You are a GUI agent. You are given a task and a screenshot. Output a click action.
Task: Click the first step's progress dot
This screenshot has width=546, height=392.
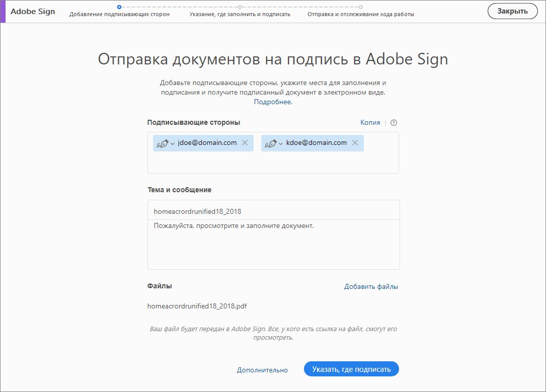point(119,8)
